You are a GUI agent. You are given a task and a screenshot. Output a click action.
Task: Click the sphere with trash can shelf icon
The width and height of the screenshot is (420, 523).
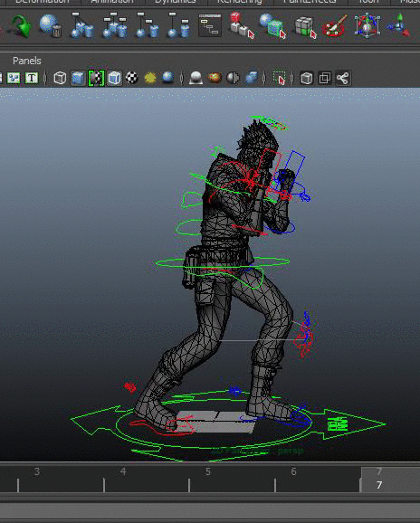click(50, 25)
